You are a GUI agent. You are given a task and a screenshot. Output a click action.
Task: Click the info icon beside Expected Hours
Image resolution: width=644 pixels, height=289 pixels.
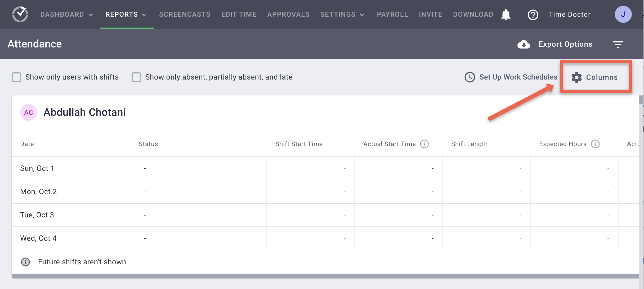point(595,144)
